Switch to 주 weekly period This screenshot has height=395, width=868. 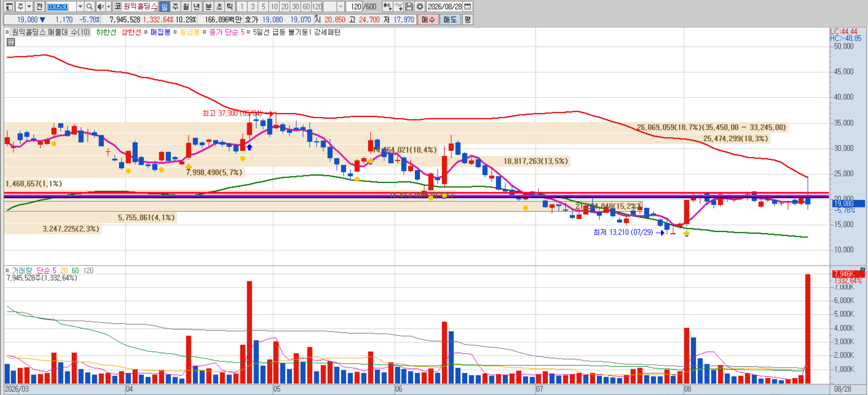pos(175,6)
